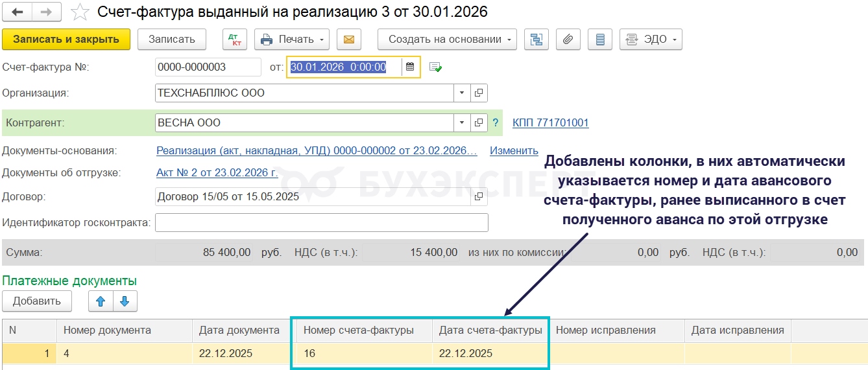
Task: Open the ТЕХСНАБПЛЮС ООО organization card
Action: pos(479,93)
